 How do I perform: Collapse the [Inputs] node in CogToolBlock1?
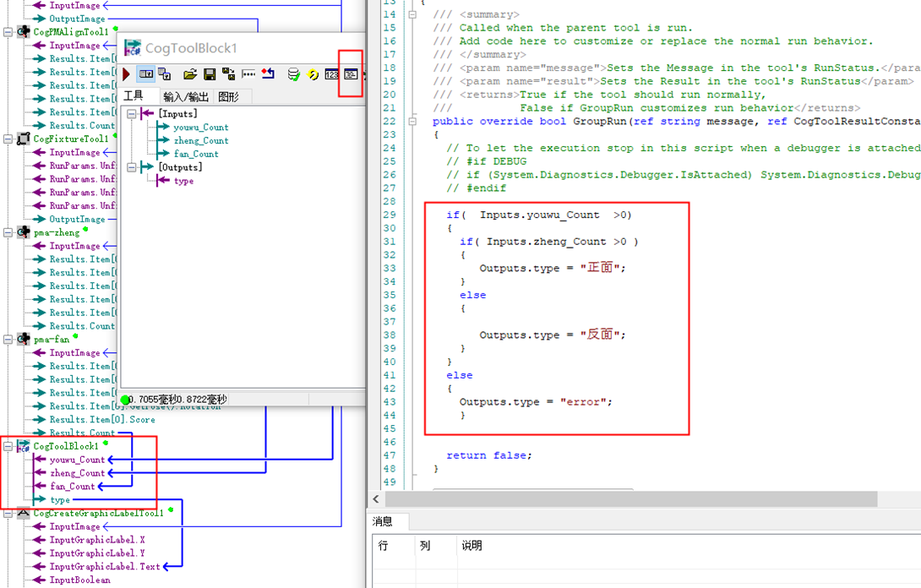pos(132,113)
